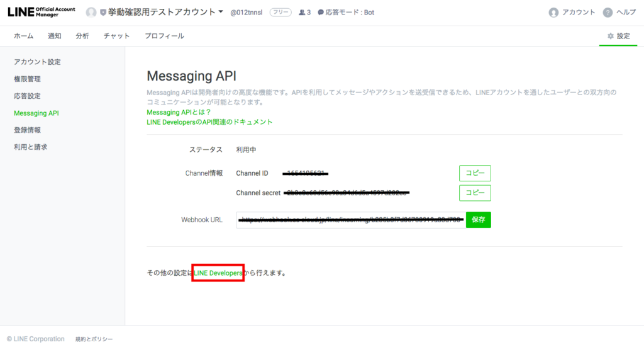Open 利用と請求 in the sidebar
The image size is (644, 352).
click(x=30, y=147)
